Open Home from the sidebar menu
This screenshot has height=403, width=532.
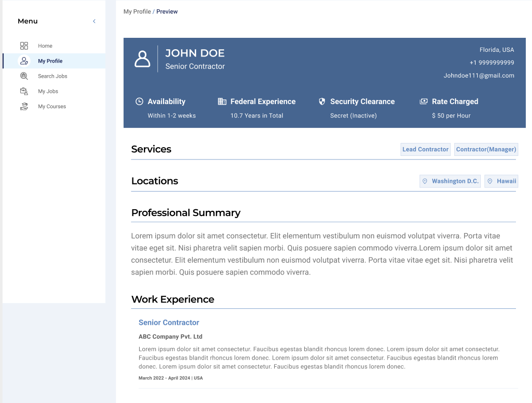click(45, 46)
